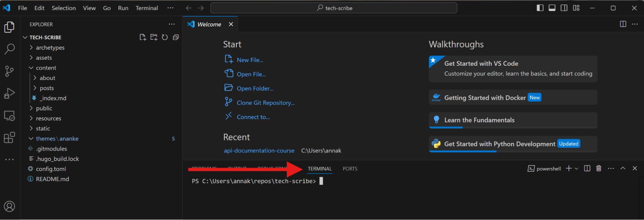This screenshot has width=644, height=220.
Task: Go back using the navigation arrow
Action: coord(189,8)
